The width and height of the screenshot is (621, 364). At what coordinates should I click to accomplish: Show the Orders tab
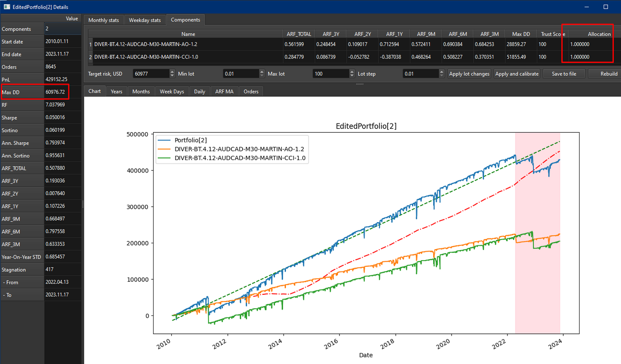[251, 91]
